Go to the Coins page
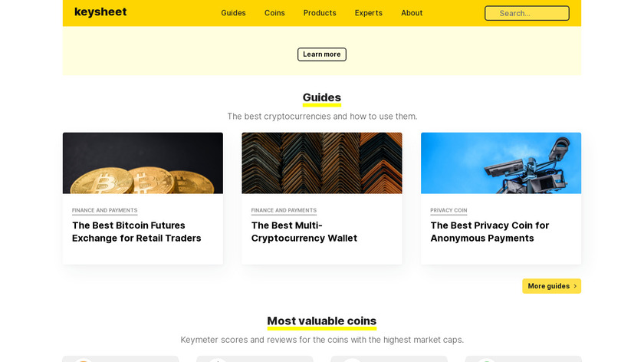 click(x=274, y=13)
